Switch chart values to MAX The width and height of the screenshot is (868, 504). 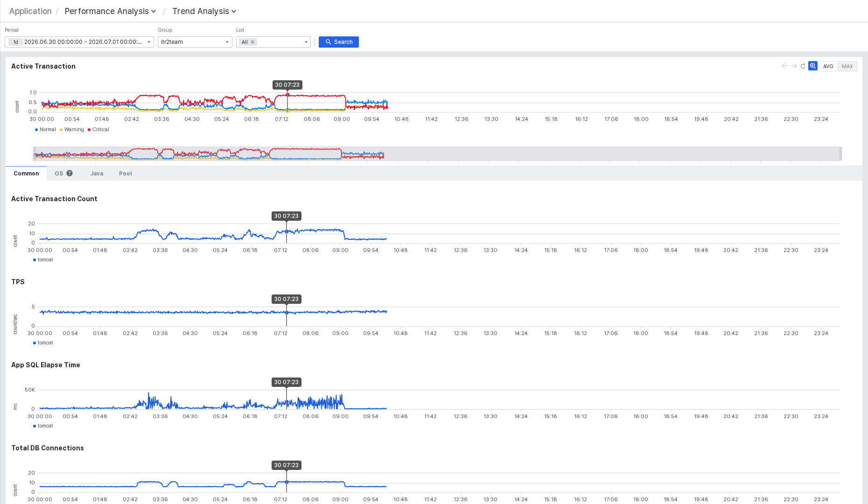tap(847, 66)
